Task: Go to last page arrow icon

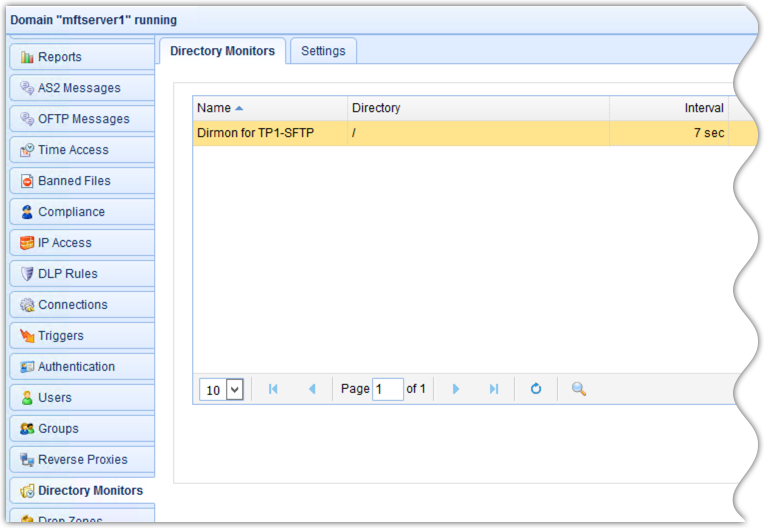Action: 493,389
